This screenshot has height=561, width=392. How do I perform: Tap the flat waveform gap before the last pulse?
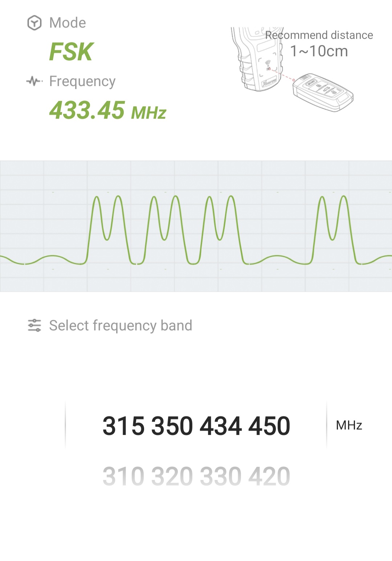[x=278, y=259]
